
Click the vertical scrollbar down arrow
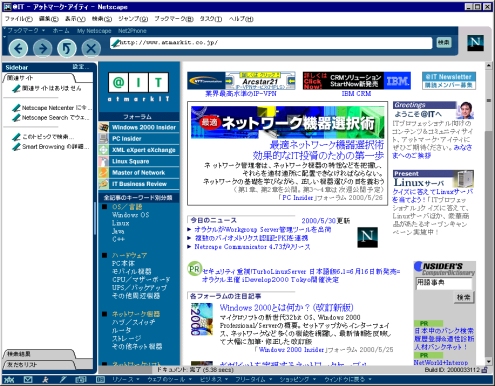(x=489, y=361)
